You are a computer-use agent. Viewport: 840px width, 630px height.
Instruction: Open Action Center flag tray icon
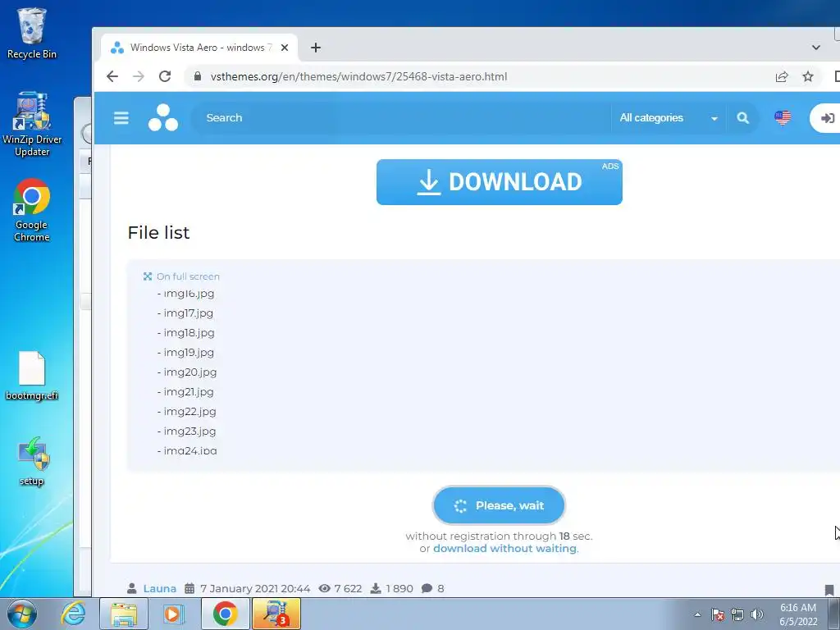[x=717, y=614]
